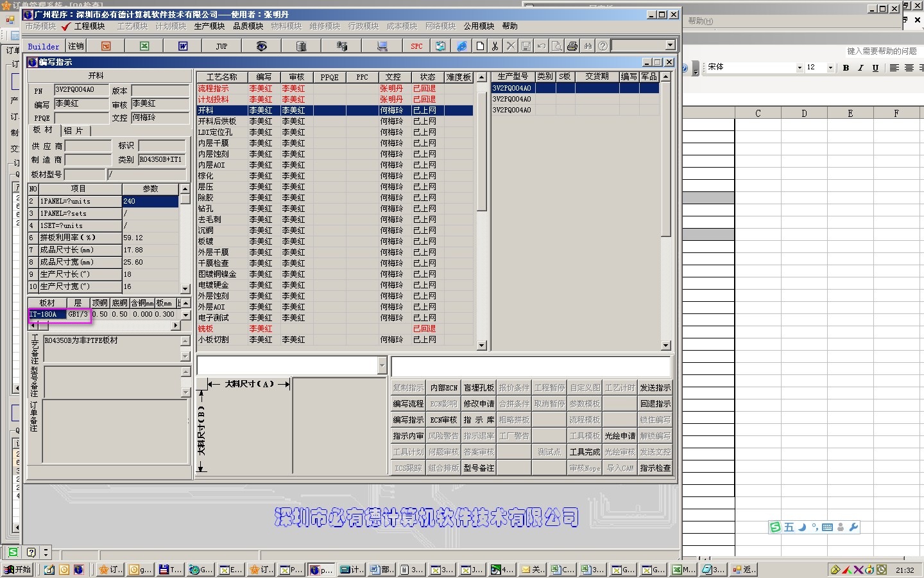Click the 型号备注 button

(x=479, y=468)
